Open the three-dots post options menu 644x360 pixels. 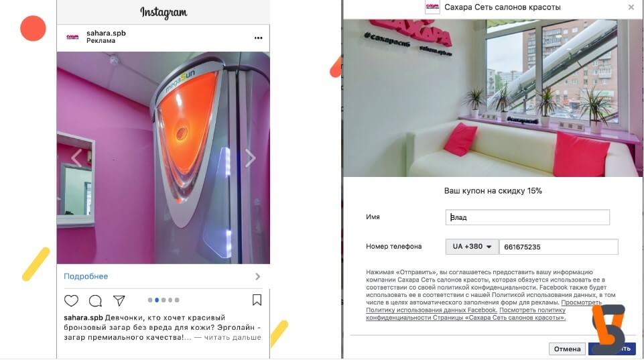point(259,38)
